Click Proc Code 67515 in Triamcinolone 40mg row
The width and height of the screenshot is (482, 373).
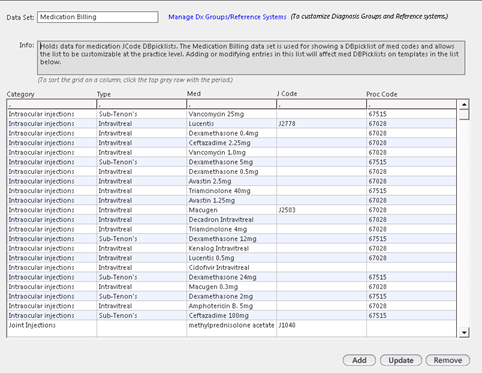pos(411,191)
